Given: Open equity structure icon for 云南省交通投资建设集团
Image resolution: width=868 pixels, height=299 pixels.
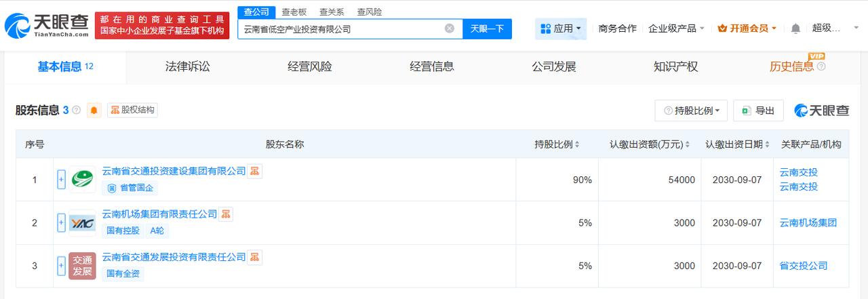Looking at the screenshot, I should point(254,171).
